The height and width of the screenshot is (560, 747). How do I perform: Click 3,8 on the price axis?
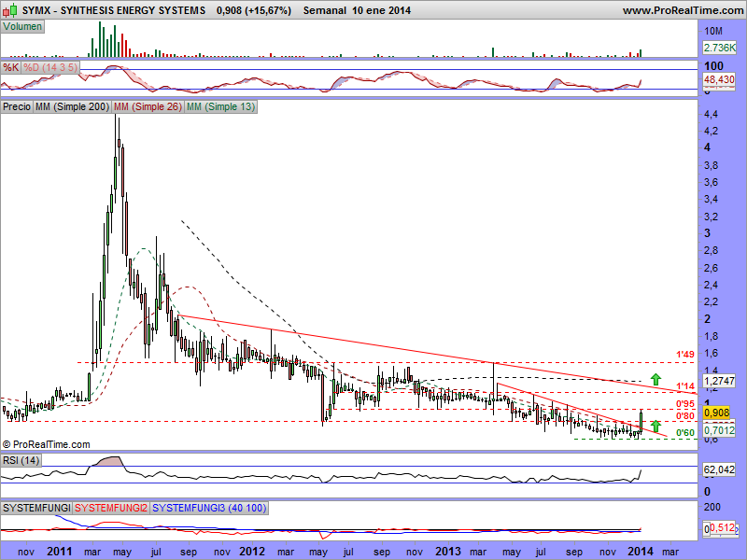(711, 166)
